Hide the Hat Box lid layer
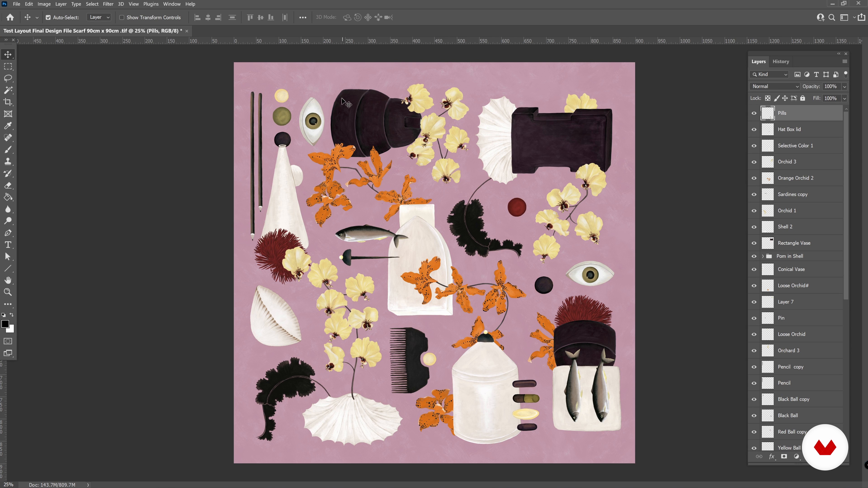Screen dimensions: 868x488 (754, 129)
